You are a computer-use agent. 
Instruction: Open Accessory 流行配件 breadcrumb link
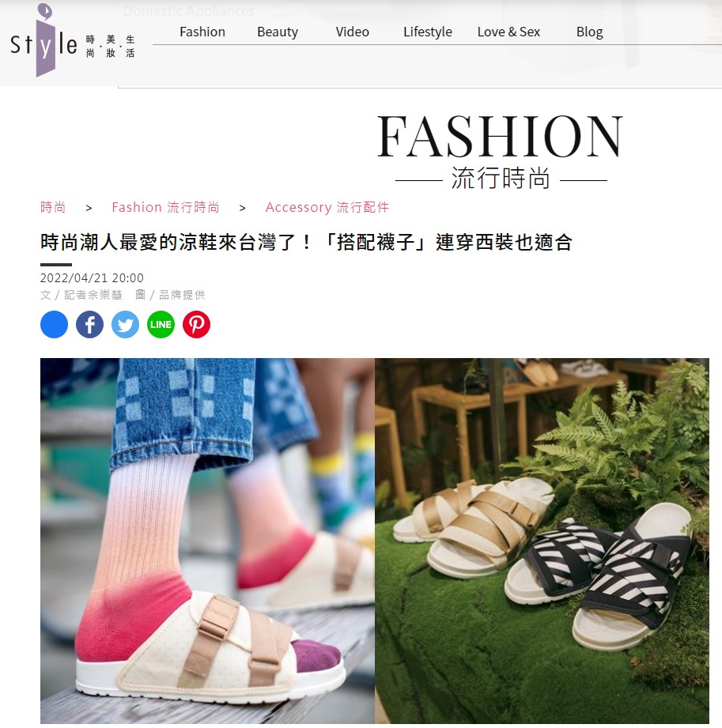pyautogui.click(x=327, y=207)
